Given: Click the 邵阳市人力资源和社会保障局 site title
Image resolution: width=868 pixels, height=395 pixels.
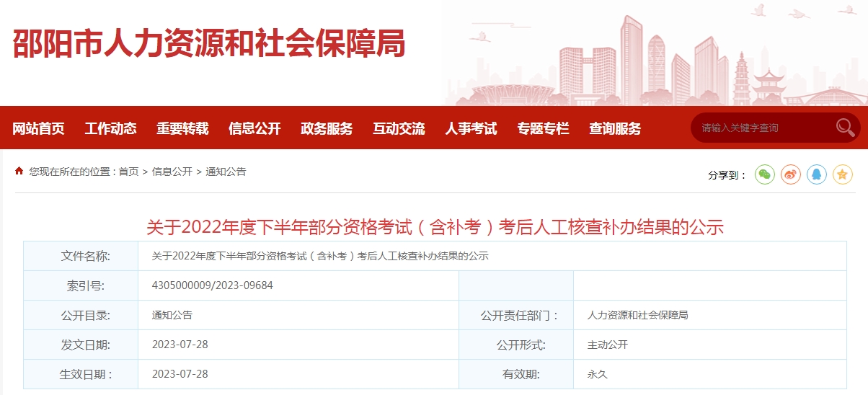Looking at the screenshot, I should pos(209,43).
